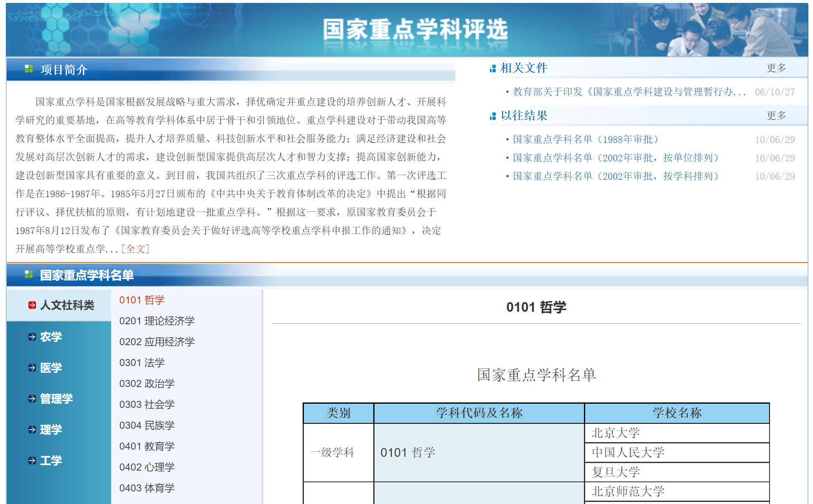Open the 0202 应用经济学 discipline

[157, 342]
